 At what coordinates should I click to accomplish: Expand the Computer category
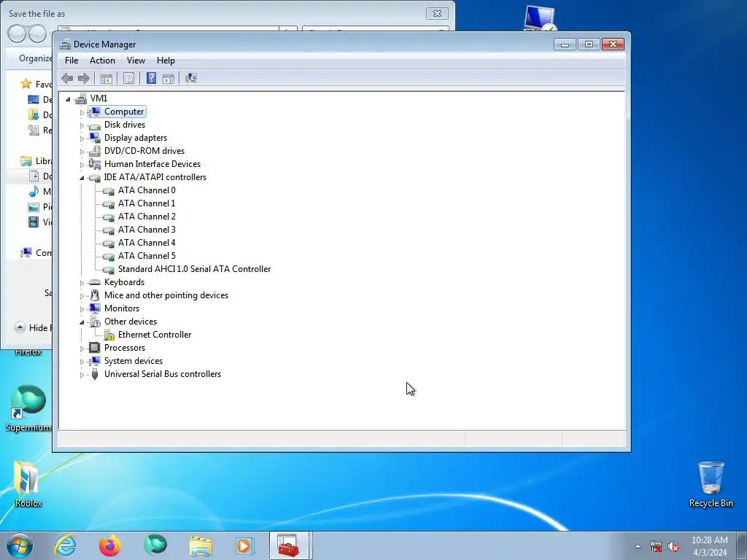[82, 112]
